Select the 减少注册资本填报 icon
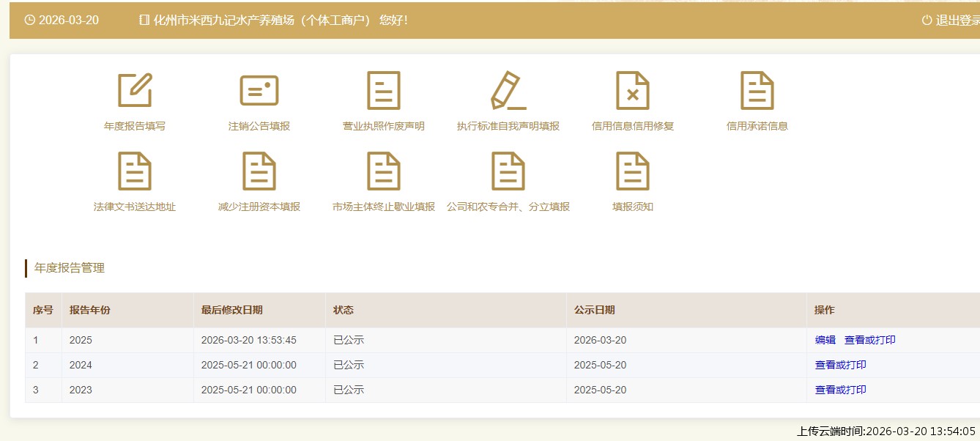 pyautogui.click(x=259, y=171)
